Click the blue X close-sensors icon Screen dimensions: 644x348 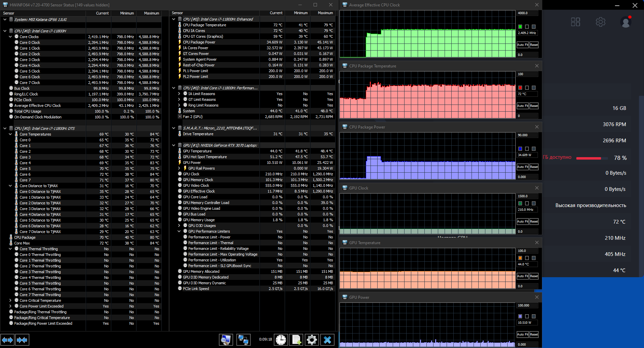(x=327, y=340)
